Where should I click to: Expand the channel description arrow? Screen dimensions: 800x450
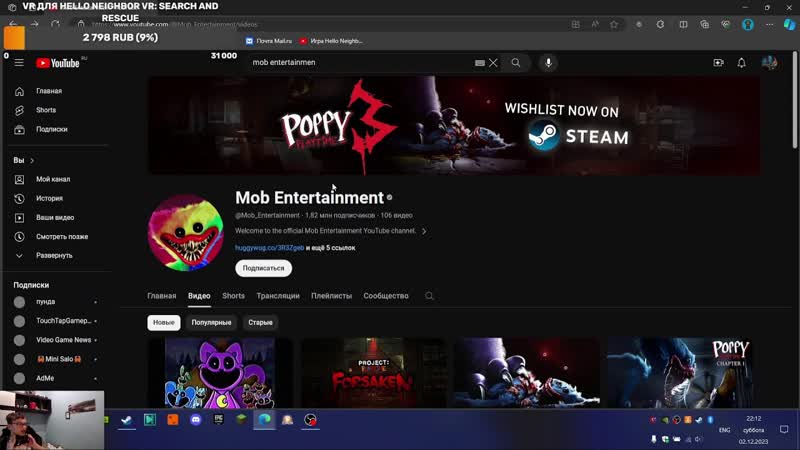[424, 231]
